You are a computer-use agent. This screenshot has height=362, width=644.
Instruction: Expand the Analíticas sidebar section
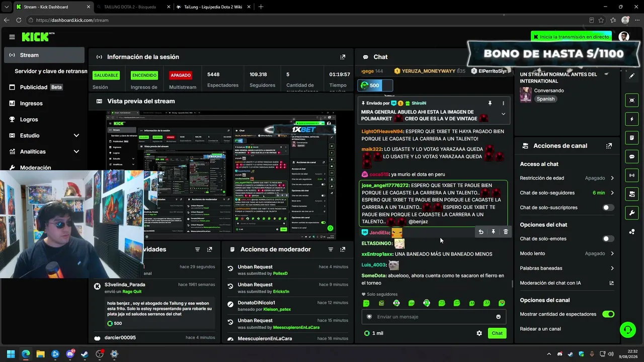[76, 152]
